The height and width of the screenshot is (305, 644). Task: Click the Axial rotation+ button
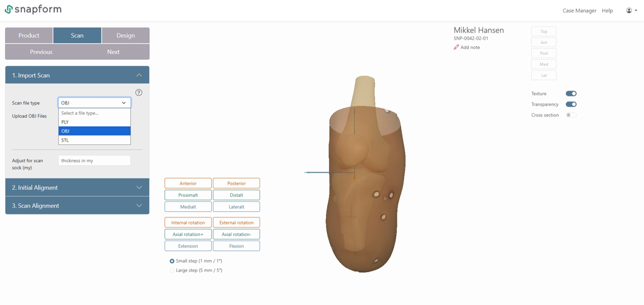pos(188,234)
